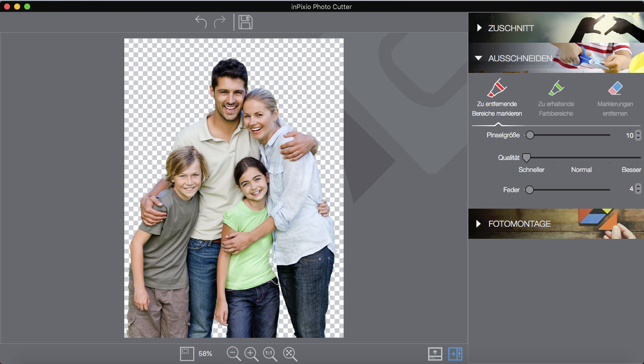Click the Pinselgröße value 10
Screen dimensions: 644x364
click(x=629, y=135)
